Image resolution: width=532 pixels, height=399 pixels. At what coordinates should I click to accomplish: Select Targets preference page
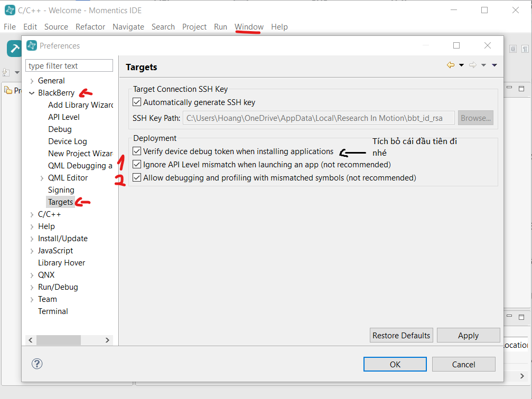[60, 202]
